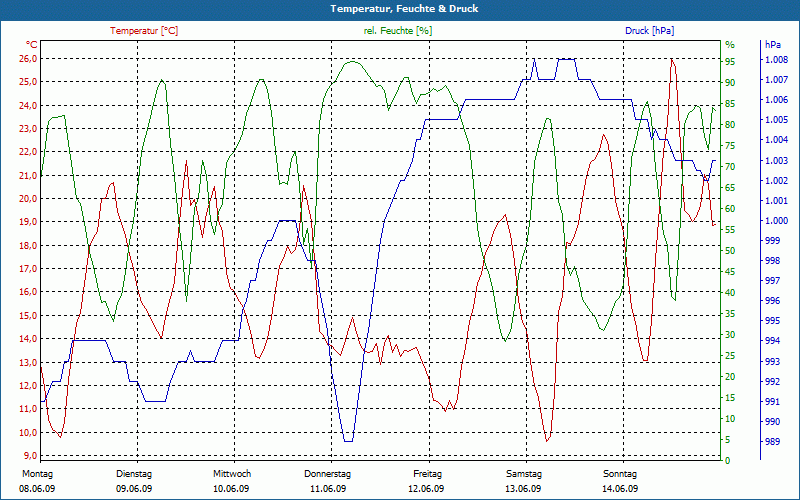Click the green "%" axis unit label
The height and width of the screenshot is (500, 800).
coord(730,44)
